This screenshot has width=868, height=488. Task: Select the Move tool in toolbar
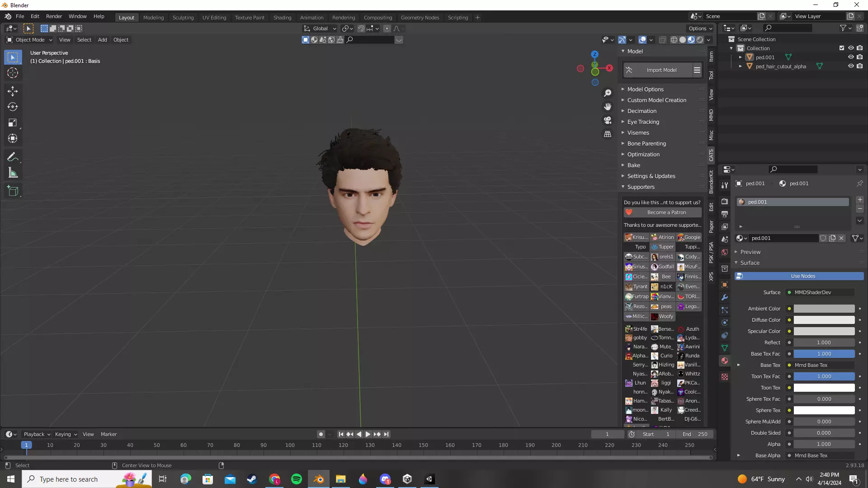[13, 91]
